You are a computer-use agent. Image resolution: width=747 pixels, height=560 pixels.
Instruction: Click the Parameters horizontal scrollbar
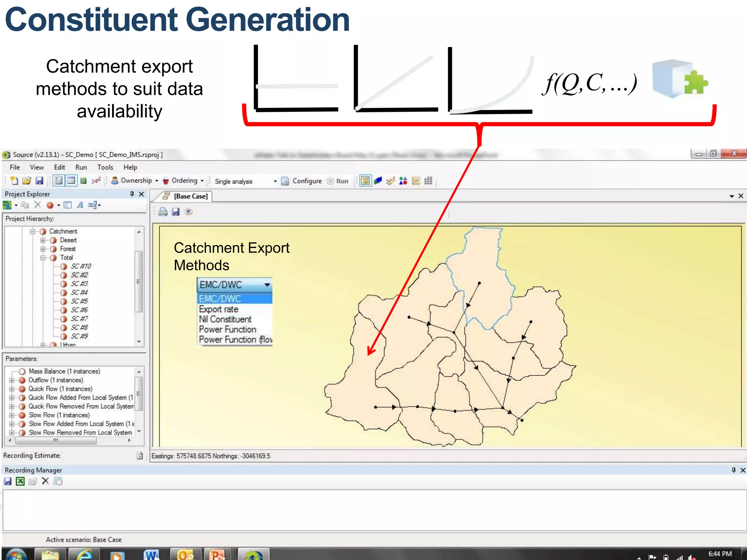[56, 440]
